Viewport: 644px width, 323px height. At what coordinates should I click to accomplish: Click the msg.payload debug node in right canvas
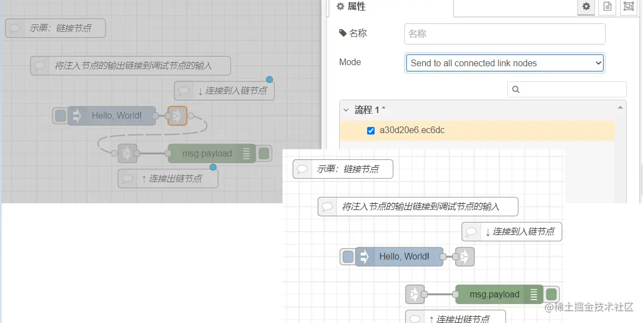499,295
